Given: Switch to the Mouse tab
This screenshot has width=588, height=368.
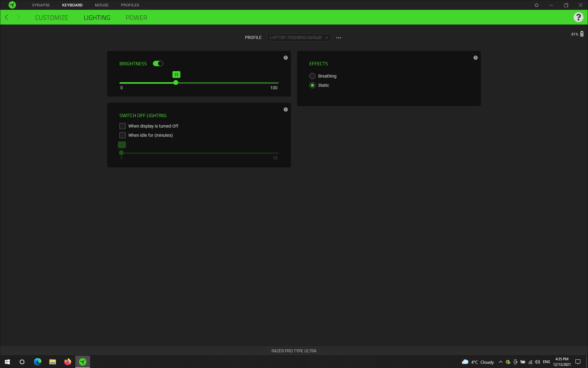Looking at the screenshot, I should [x=102, y=5].
